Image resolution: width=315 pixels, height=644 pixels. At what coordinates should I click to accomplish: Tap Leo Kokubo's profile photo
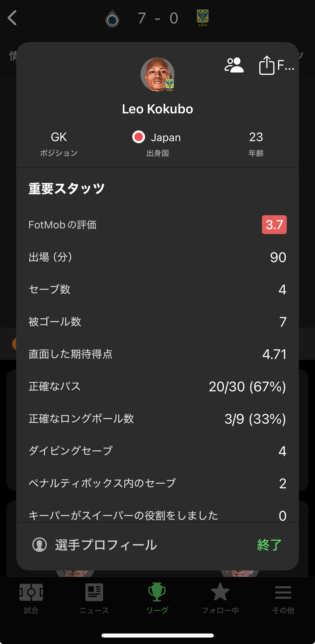(157, 74)
